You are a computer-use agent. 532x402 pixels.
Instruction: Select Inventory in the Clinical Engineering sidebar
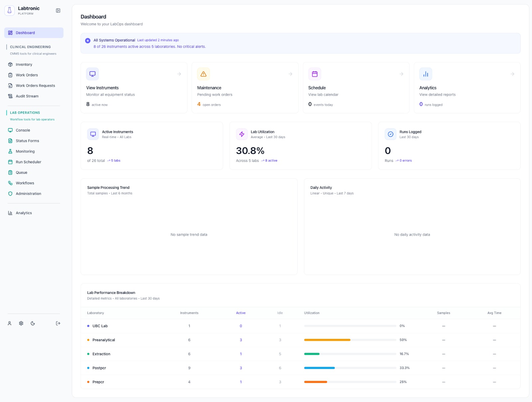(x=24, y=64)
